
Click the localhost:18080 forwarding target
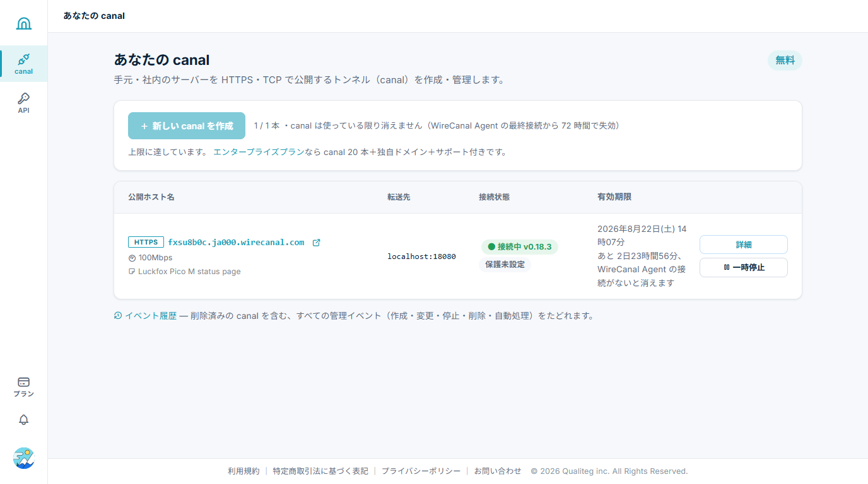click(421, 256)
